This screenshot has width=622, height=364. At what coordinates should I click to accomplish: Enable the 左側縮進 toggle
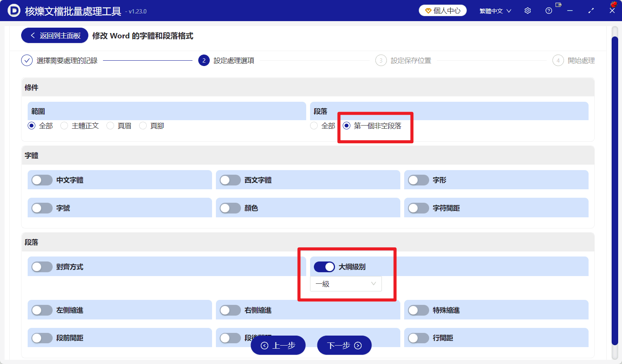pos(42,310)
